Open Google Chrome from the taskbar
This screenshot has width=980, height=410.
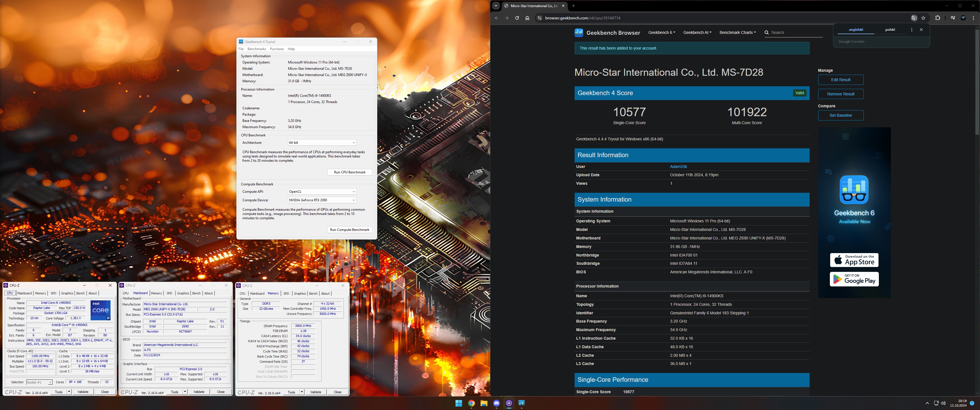click(x=471, y=403)
